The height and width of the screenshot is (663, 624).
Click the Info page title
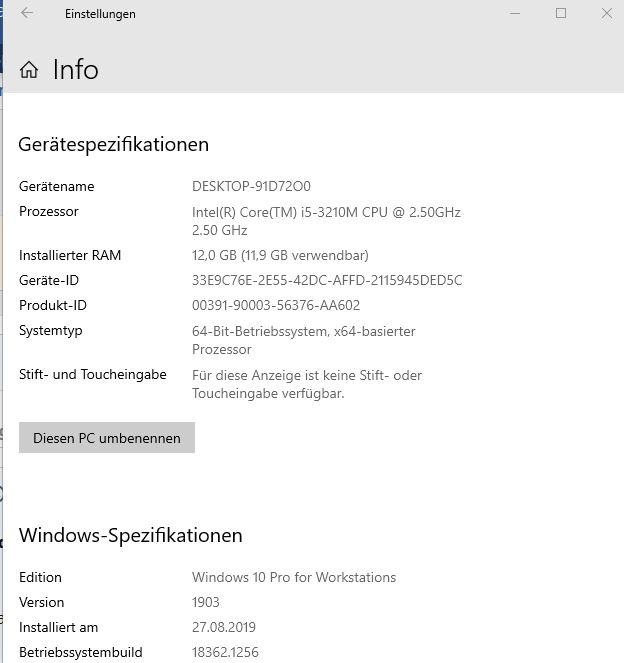click(76, 69)
